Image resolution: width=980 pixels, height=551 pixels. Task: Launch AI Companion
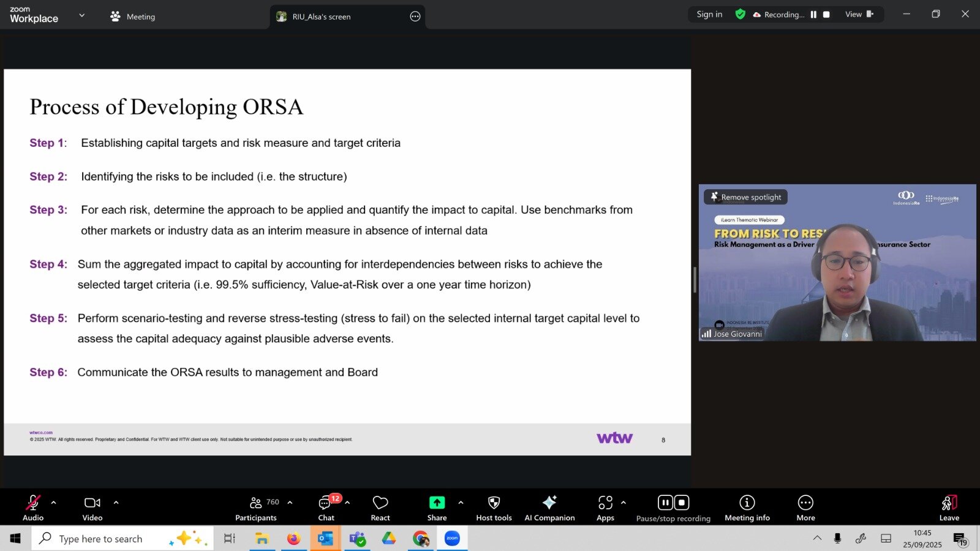pos(549,508)
